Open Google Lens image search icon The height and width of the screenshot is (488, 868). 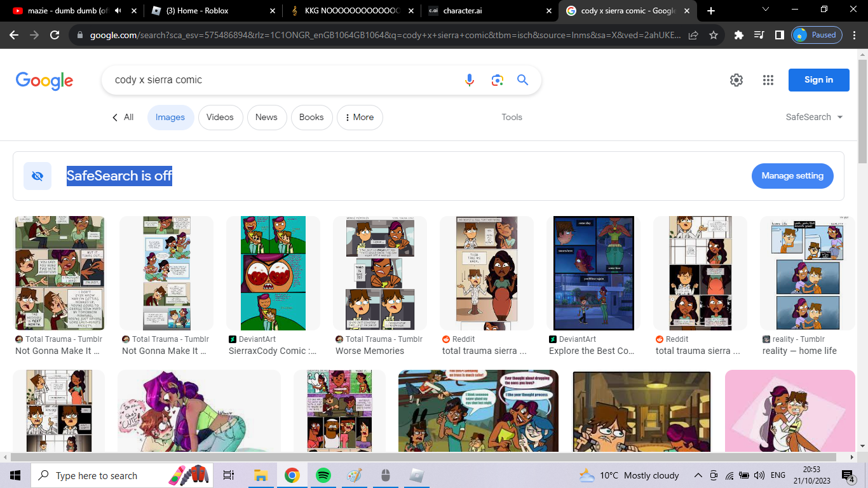497,80
